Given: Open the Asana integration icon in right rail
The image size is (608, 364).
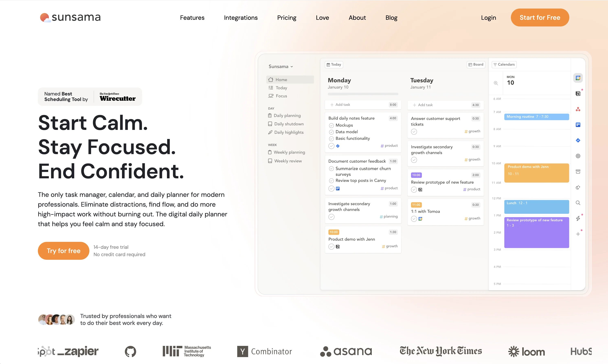Looking at the screenshot, I should coord(578,109).
